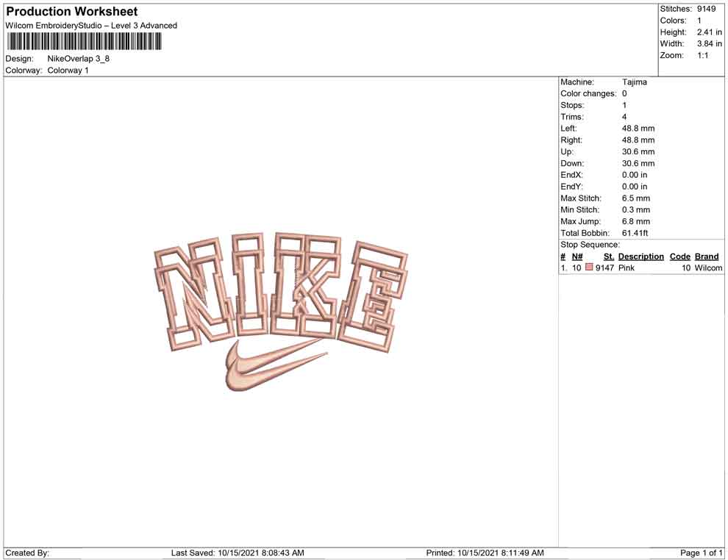Viewport: 728px width, 560px height.
Task: Select the Max Jump value 6.8 mm
Action: (x=636, y=221)
